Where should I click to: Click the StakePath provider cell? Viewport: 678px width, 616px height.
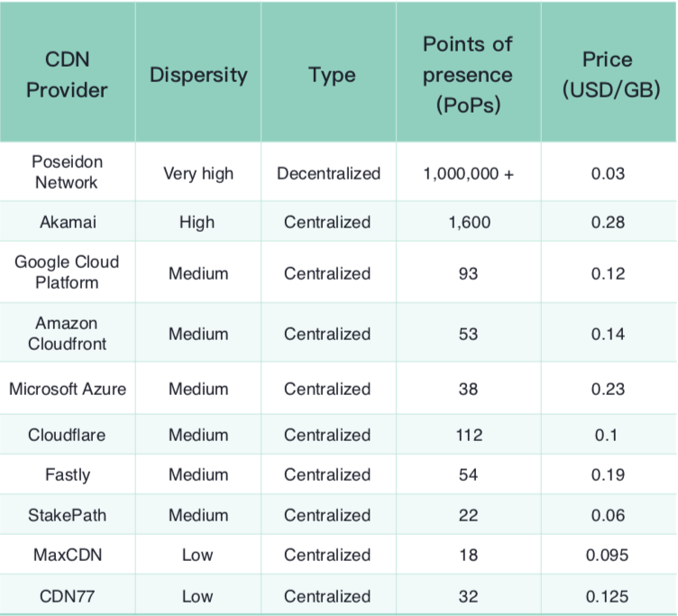[x=67, y=515]
